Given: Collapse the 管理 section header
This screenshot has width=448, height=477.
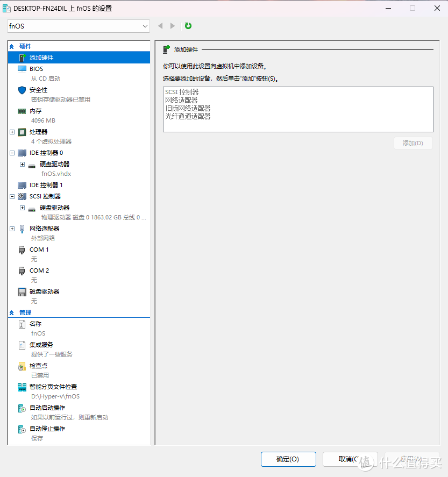Looking at the screenshot, I should pyautogui.click(x=12, y=313).
